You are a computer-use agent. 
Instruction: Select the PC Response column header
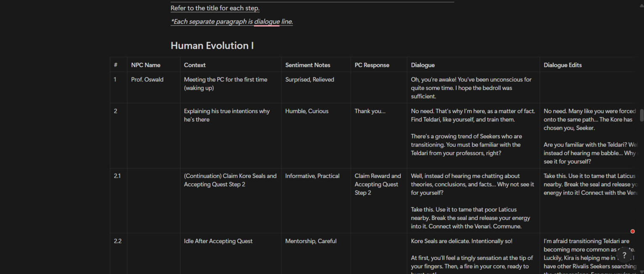click(372, 65)
